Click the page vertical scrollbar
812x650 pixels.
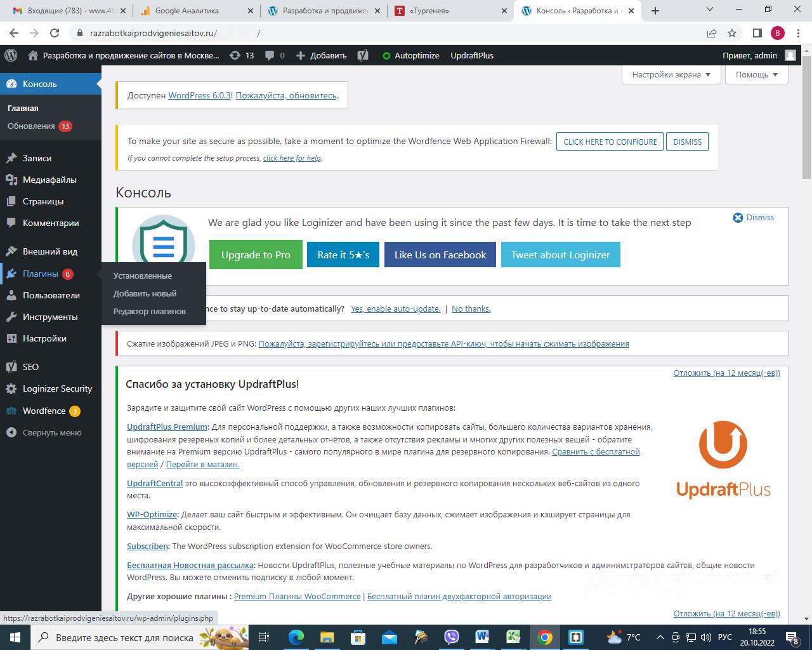click(806, 117)
